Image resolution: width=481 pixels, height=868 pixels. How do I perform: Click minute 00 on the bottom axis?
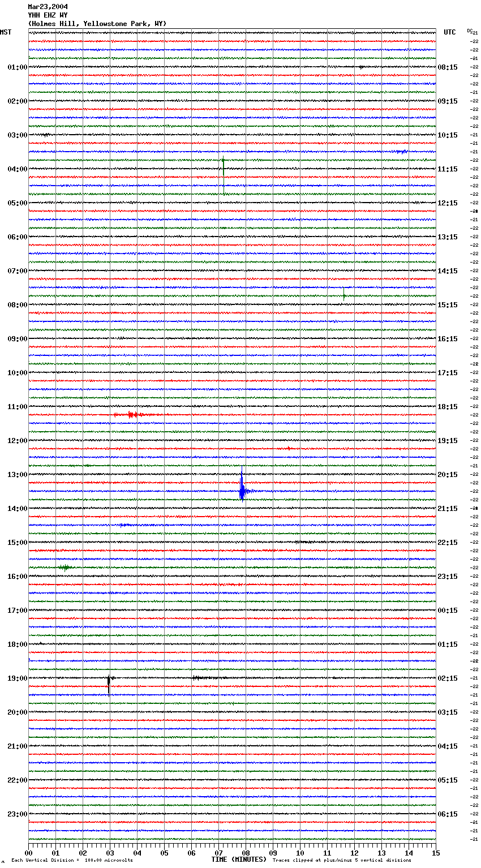pyautogui.click(x=28, y=853)
